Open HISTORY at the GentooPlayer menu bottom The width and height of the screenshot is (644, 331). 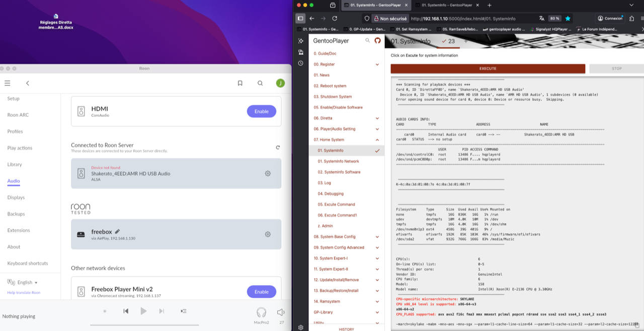(x=347, y=329)
